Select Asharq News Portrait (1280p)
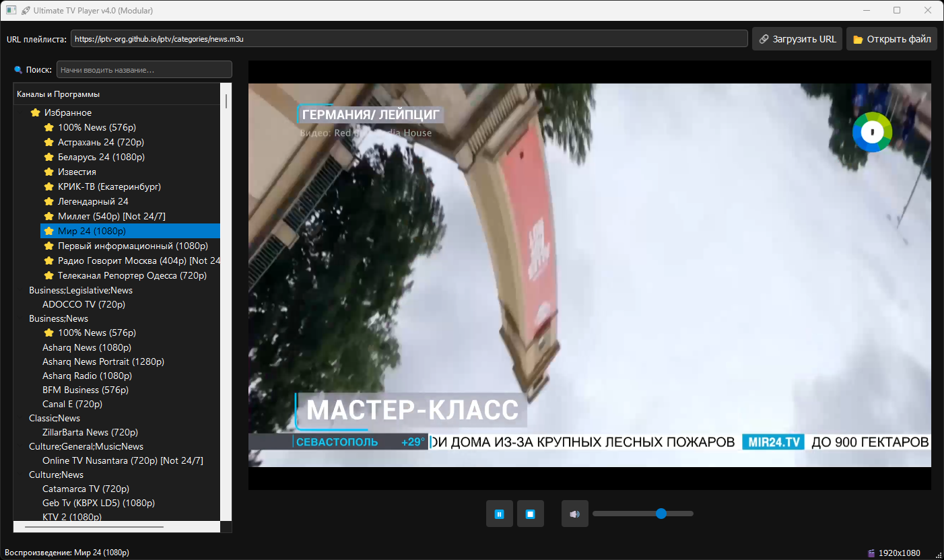This screenshot has height=560, width=944. pos(104,361)
